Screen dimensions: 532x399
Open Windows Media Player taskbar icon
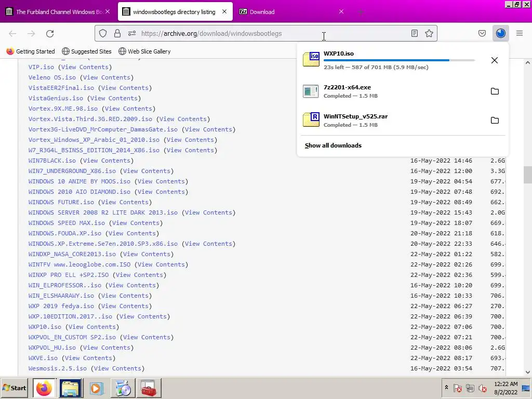click(96, 388)
